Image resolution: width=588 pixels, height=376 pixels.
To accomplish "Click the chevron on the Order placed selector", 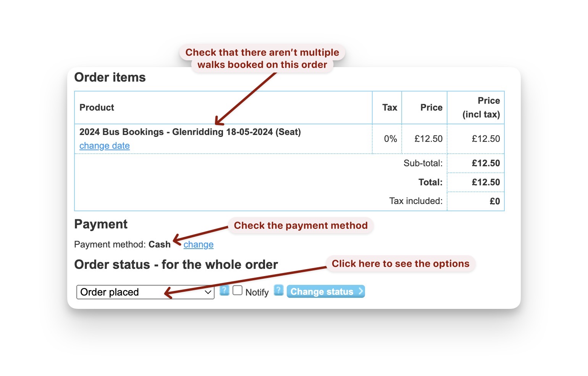I will click(207, 292).
